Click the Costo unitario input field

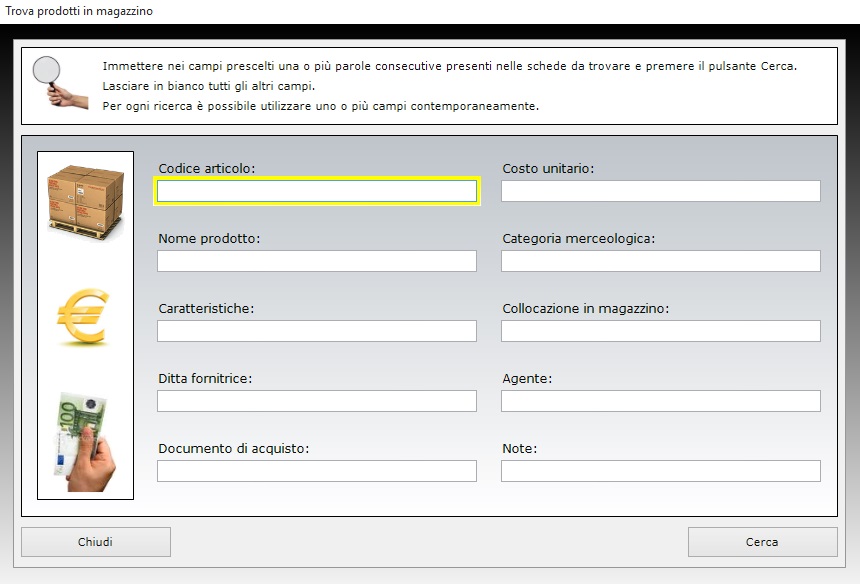661,191
